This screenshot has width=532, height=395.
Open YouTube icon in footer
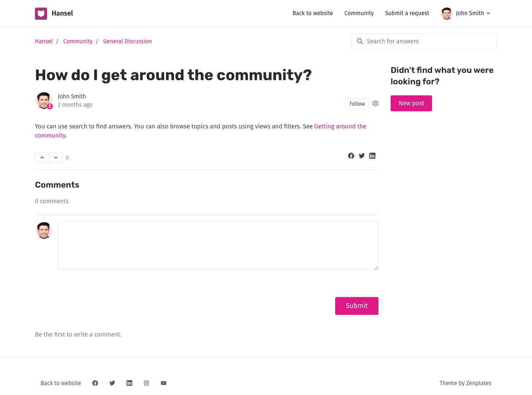tap(163, 383)
